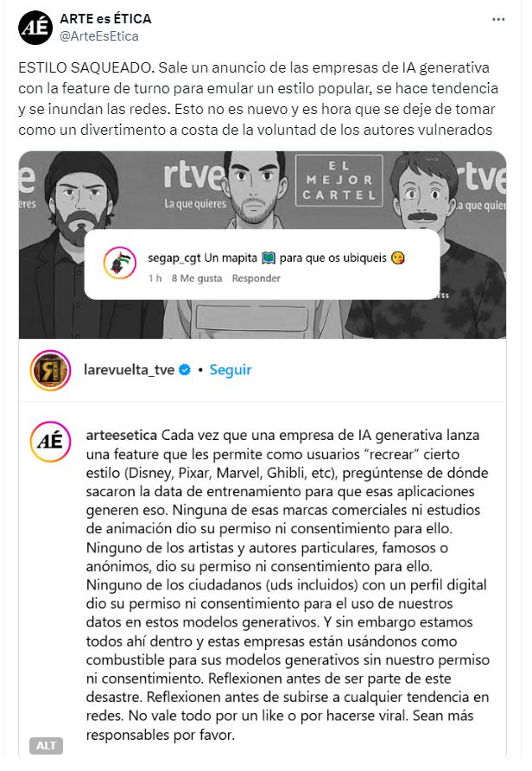
Task: Click the ARTE es ÉTICA profile avatar
Action: [35, 28]
